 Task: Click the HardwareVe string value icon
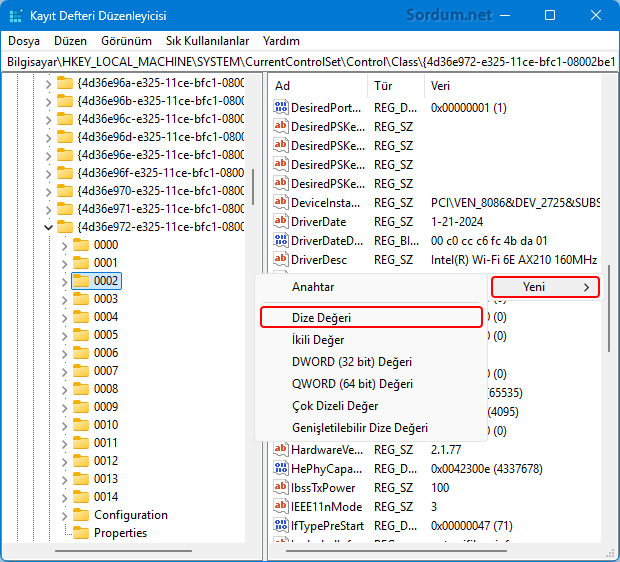click(281, 449)
